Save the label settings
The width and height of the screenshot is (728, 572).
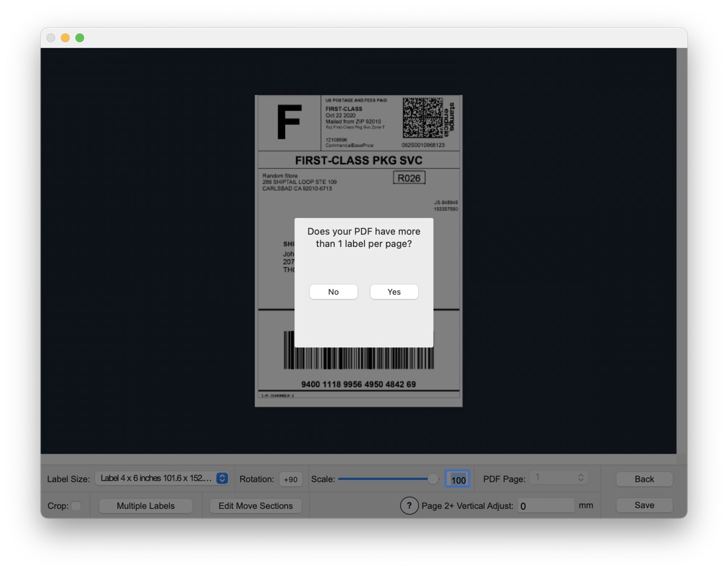(x=644, y=505)
